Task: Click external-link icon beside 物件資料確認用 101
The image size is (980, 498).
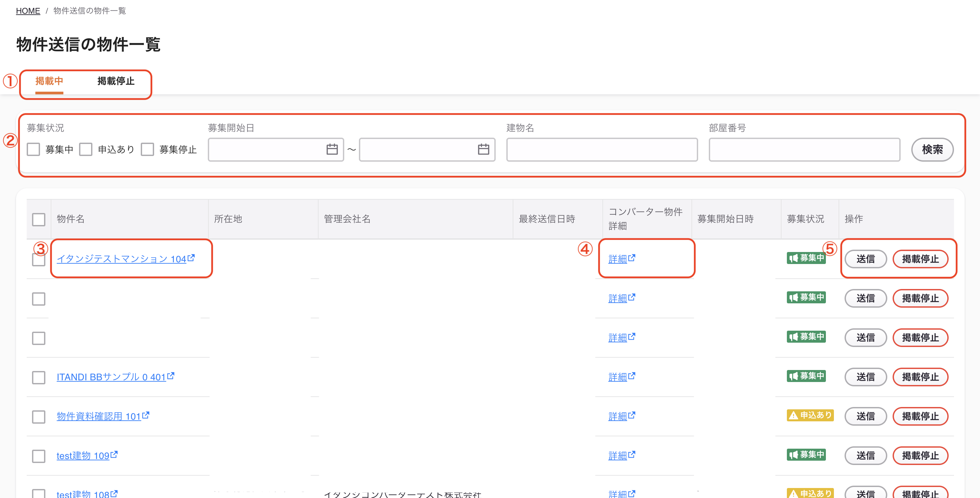Action: coord(146,415)
